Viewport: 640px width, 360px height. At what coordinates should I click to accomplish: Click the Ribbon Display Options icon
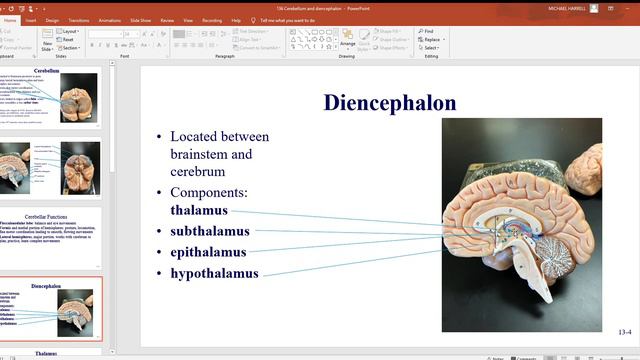click(611, 9)
